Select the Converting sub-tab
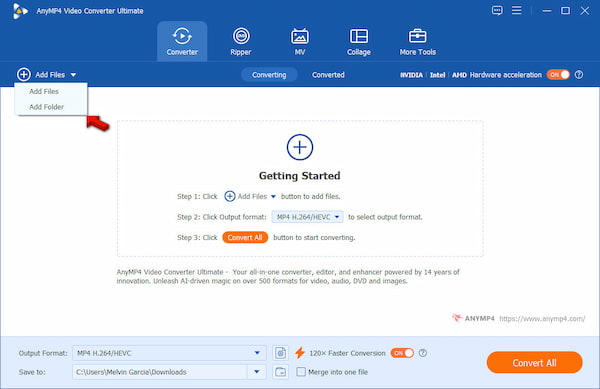600x389 pixels. (x=269, y=75)
